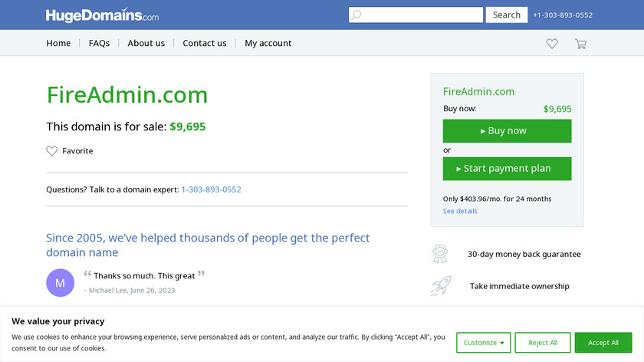The image size is (644, 362).
Task: Click Start payment plan button
Action: (507, 169)
